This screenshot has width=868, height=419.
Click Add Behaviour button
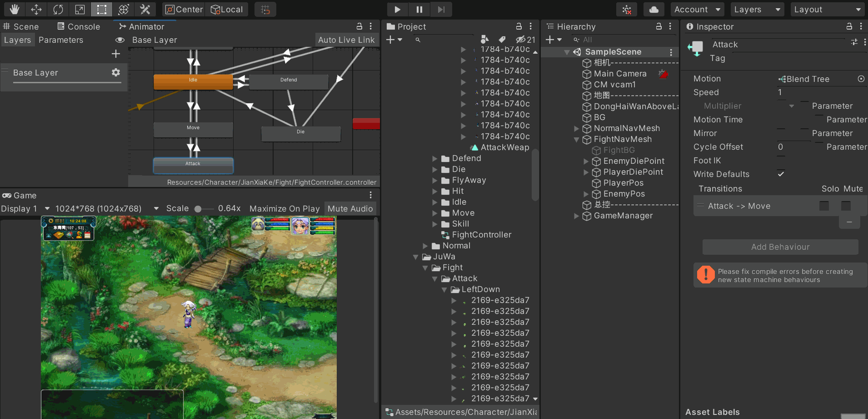tap(780, 247)
